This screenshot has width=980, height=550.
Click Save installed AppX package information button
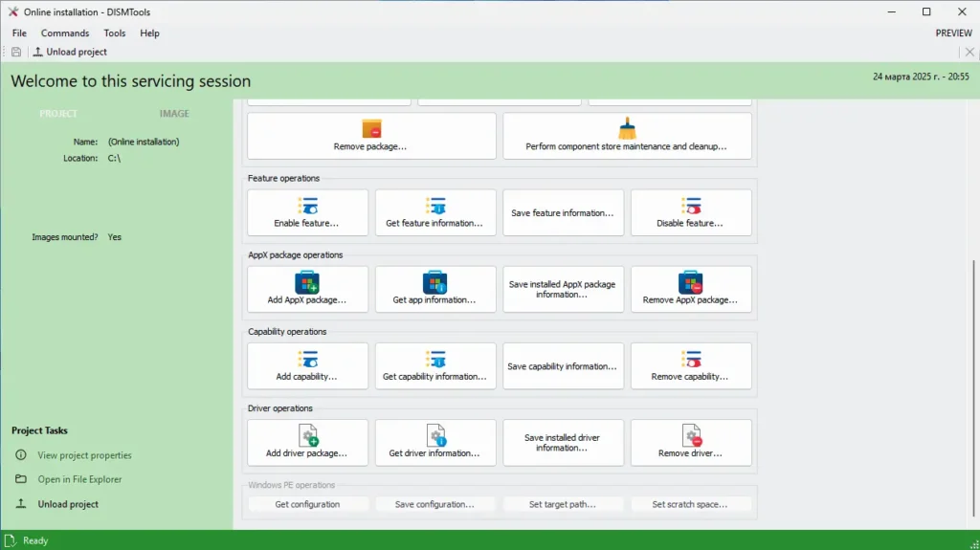click(x=563, y=290)
